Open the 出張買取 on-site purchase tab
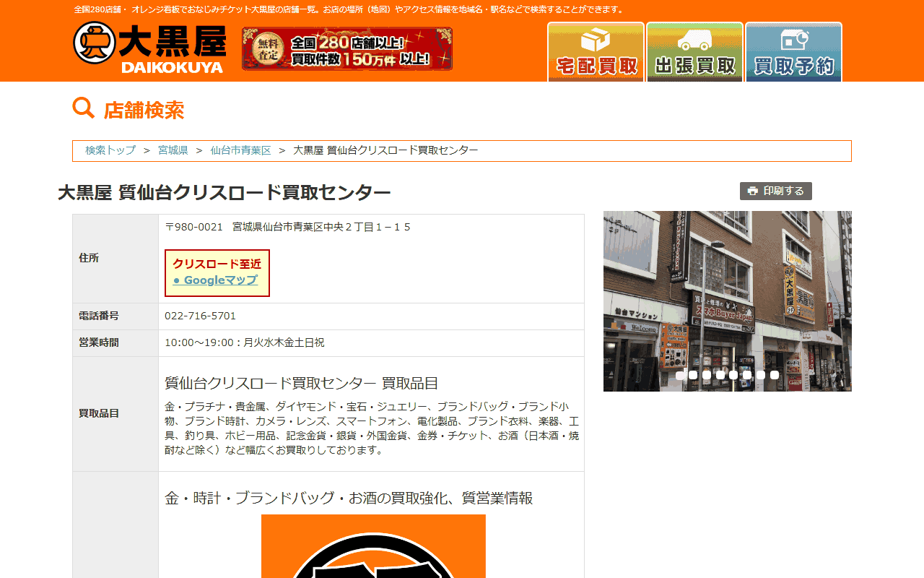 (694, 52)
